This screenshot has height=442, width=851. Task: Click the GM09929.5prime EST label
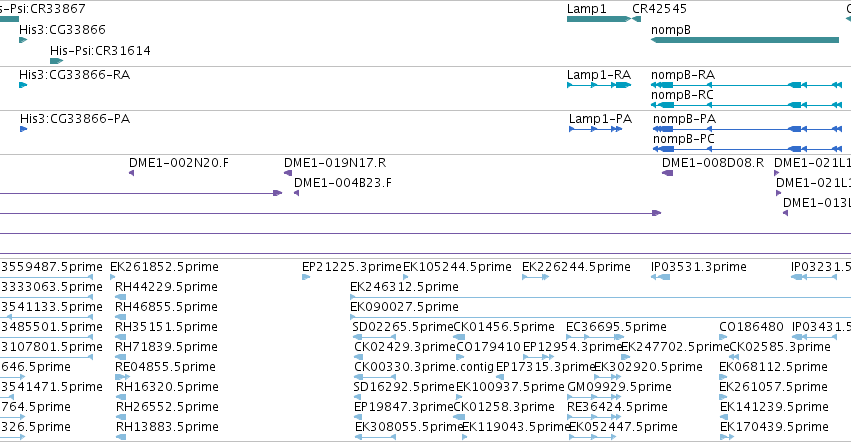pos(619,387)
